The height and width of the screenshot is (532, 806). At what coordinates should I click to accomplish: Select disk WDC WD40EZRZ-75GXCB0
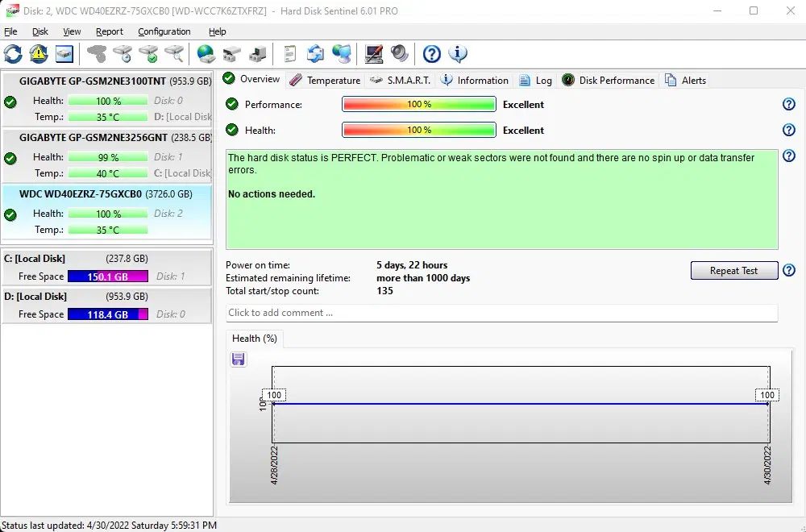107,212
